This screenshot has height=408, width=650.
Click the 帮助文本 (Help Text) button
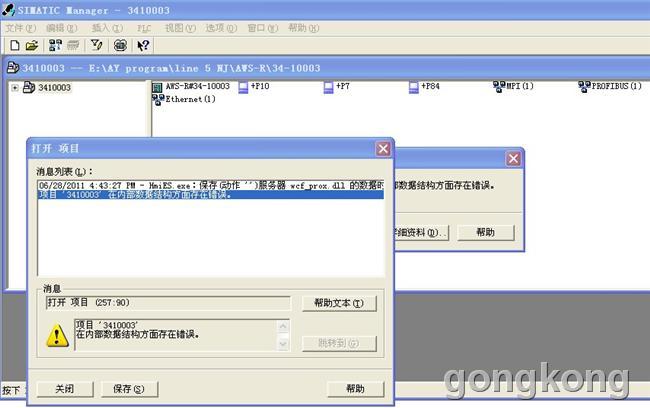(x=339, y=303)
